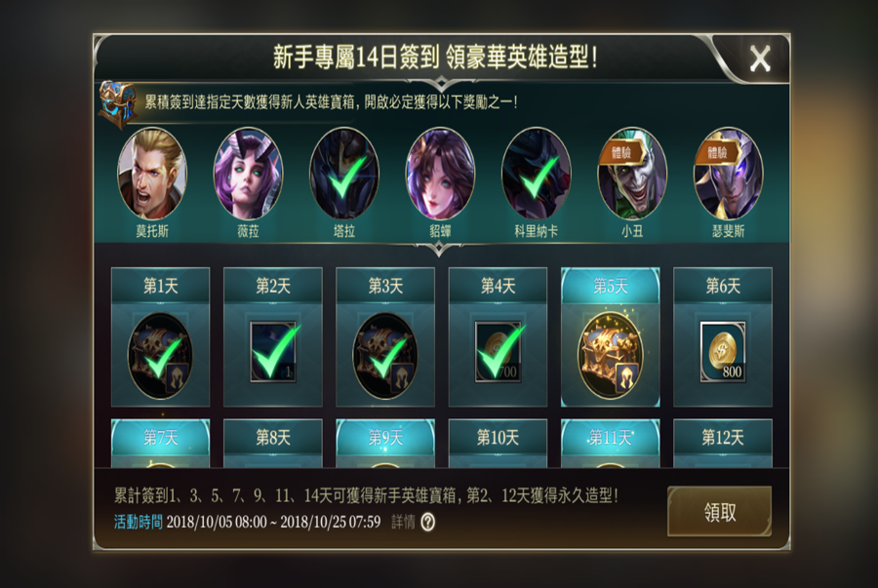Click the checked 第2天 skin reward

click(x=273, y=352)
